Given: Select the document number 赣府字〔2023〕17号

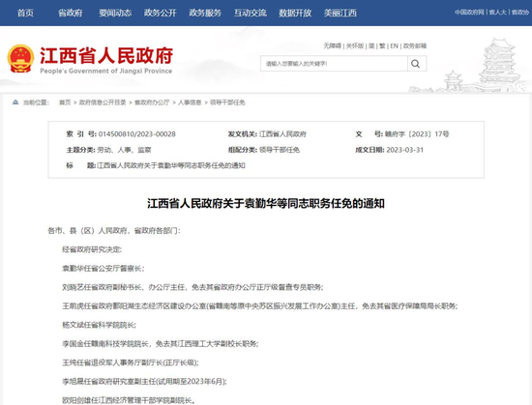Looking at the screenshot, I should coord(417,134).
